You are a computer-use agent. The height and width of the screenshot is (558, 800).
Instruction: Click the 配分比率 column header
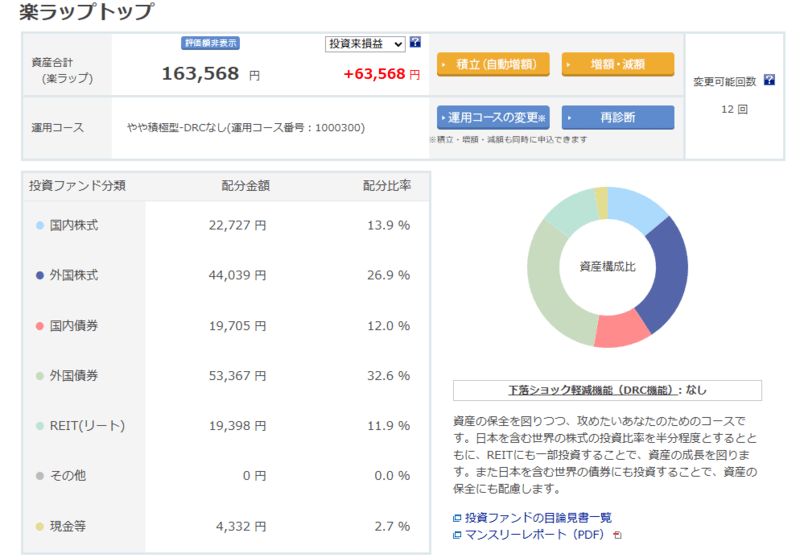pos(387,186)
